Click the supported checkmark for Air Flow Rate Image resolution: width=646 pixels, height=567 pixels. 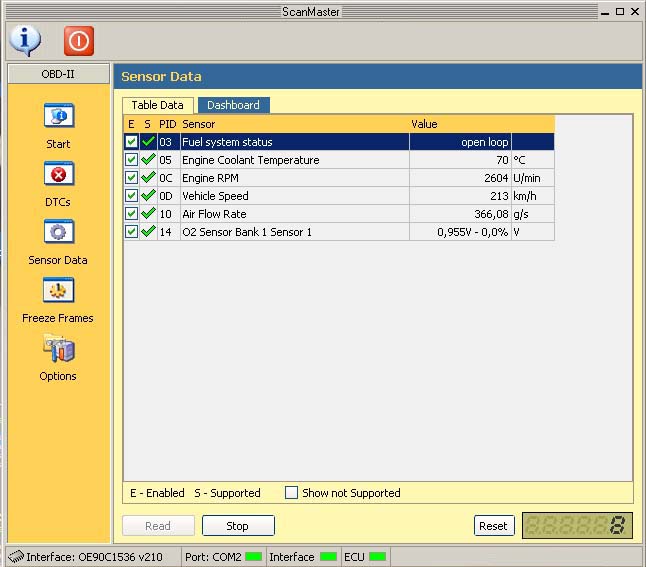pos(148,213)
